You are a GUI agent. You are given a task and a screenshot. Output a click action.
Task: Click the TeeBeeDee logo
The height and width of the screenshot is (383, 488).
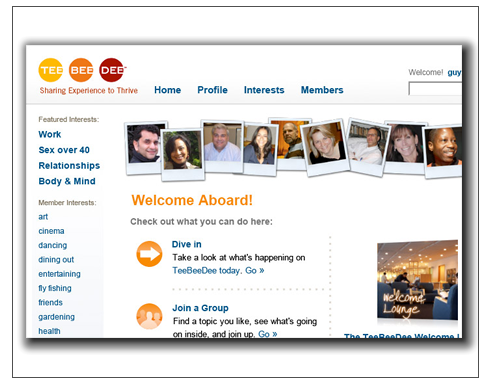tap(82, 70)
